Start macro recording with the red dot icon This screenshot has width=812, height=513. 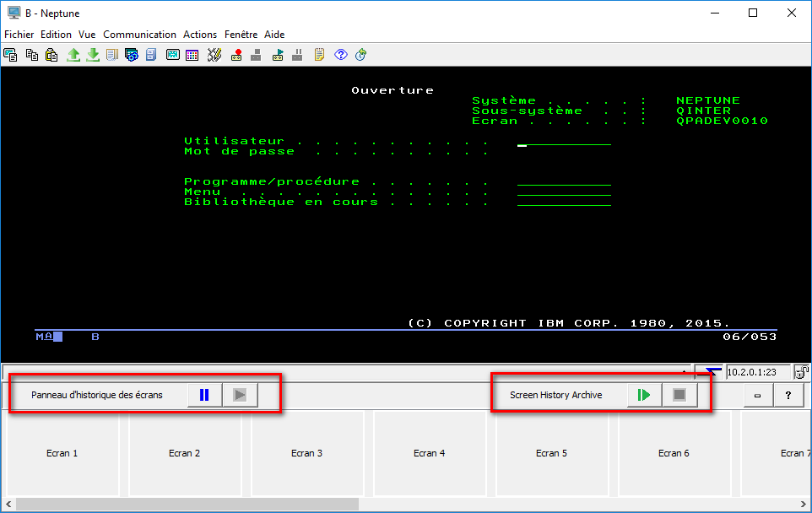236,55
